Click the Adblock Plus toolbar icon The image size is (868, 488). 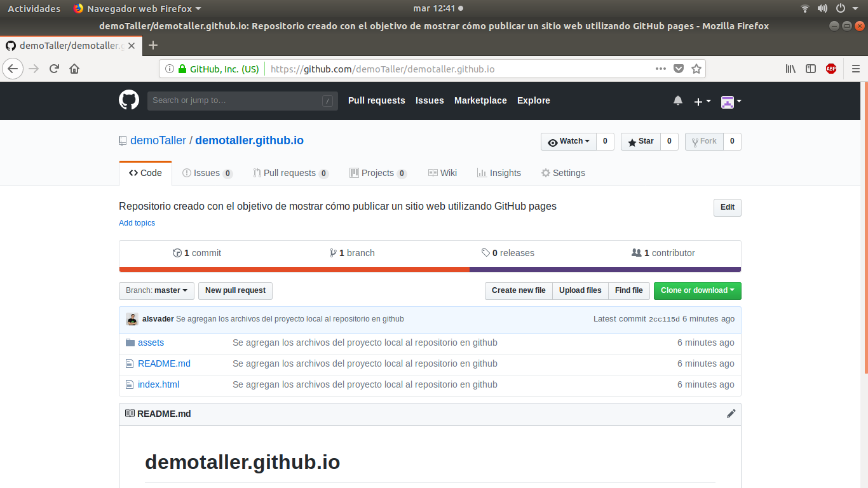point(831,69)
